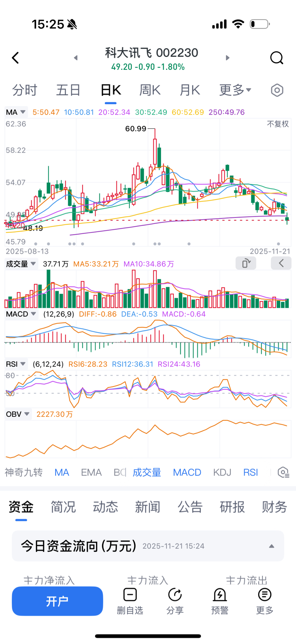Tap the 开户 open account button

[x=57, y=601]
